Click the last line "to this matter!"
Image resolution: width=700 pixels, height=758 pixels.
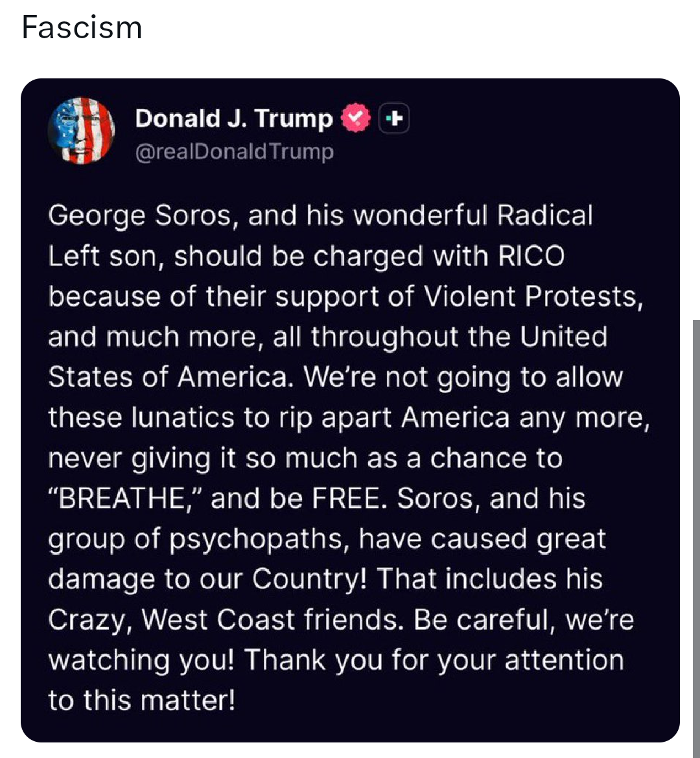tap(142, 700)
